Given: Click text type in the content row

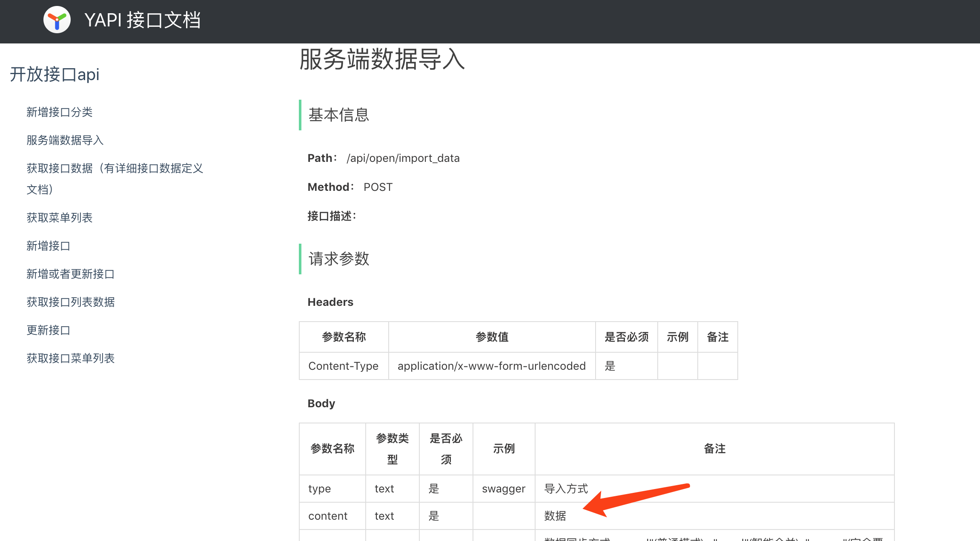Looking at the screenshot, I should [x=393, y=516].
